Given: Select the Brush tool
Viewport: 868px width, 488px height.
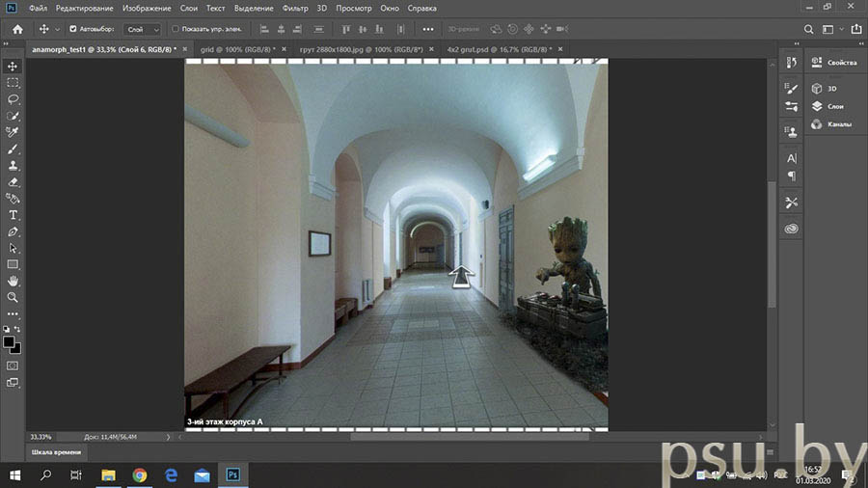Looking at the screenshot, I should pyautogui.click(x=13, y=149).
